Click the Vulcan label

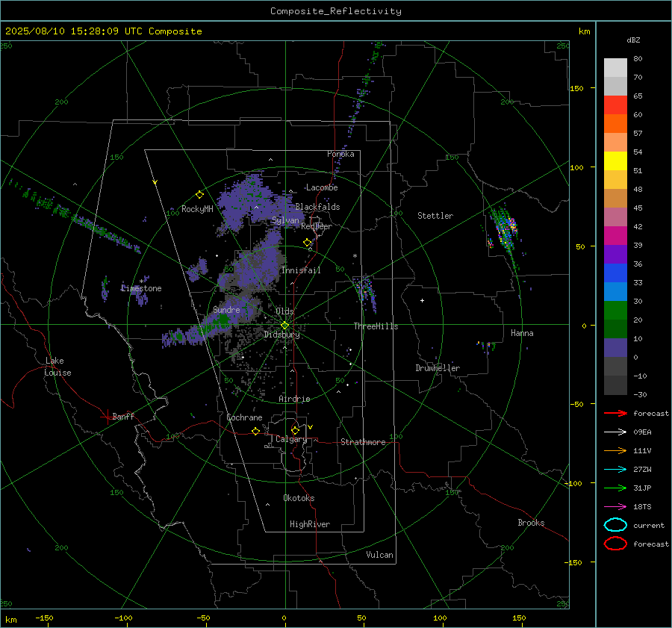pos(379,555)
